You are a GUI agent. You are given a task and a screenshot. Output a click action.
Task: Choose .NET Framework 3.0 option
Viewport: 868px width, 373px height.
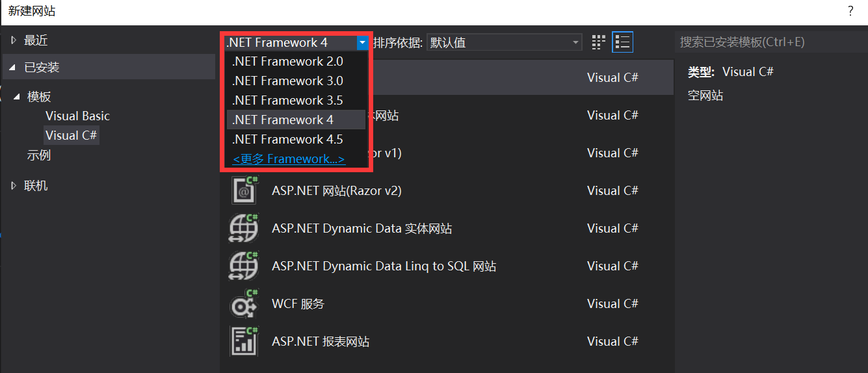296,81
